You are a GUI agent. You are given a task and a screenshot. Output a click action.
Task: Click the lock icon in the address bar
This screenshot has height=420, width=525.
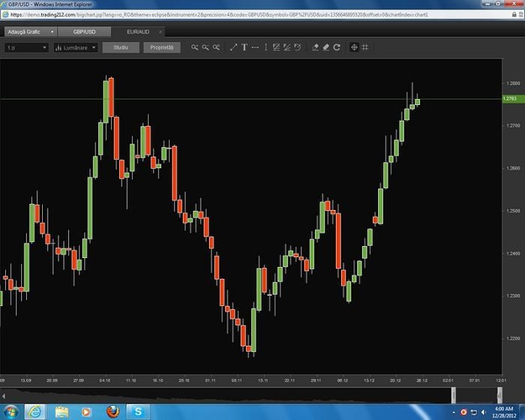click(x=514, y=15)
